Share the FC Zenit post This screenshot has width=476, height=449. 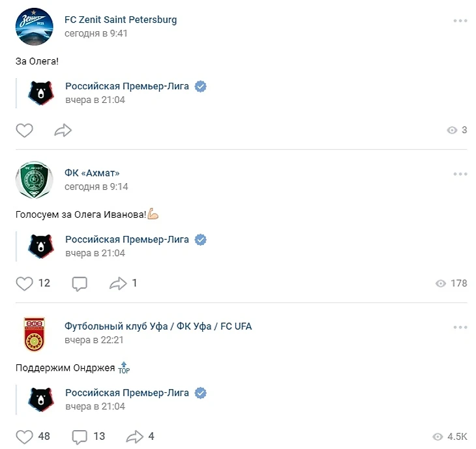click(63, 130)
